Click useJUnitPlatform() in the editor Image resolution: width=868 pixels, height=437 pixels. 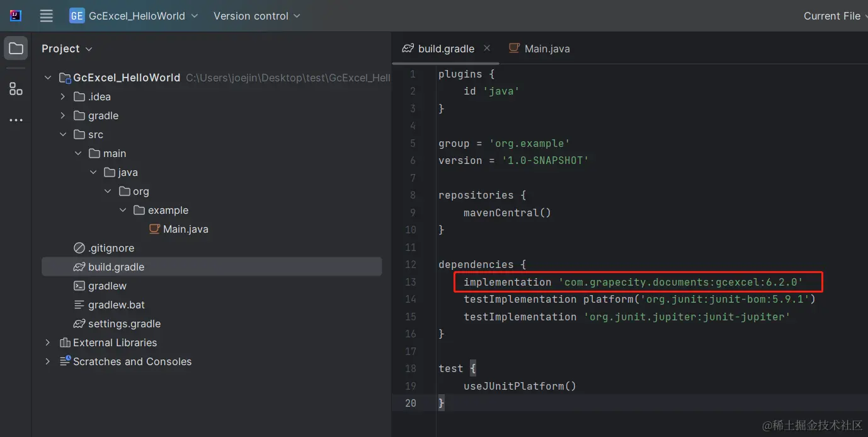(x=520, y=386)
